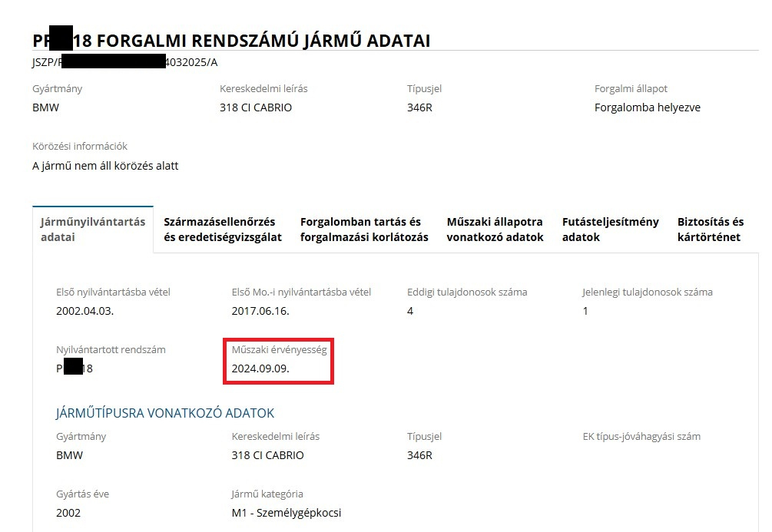Viewport: 772px width, 532px height.
Task: Click the Körözési információk label
Action: point(80,146)
